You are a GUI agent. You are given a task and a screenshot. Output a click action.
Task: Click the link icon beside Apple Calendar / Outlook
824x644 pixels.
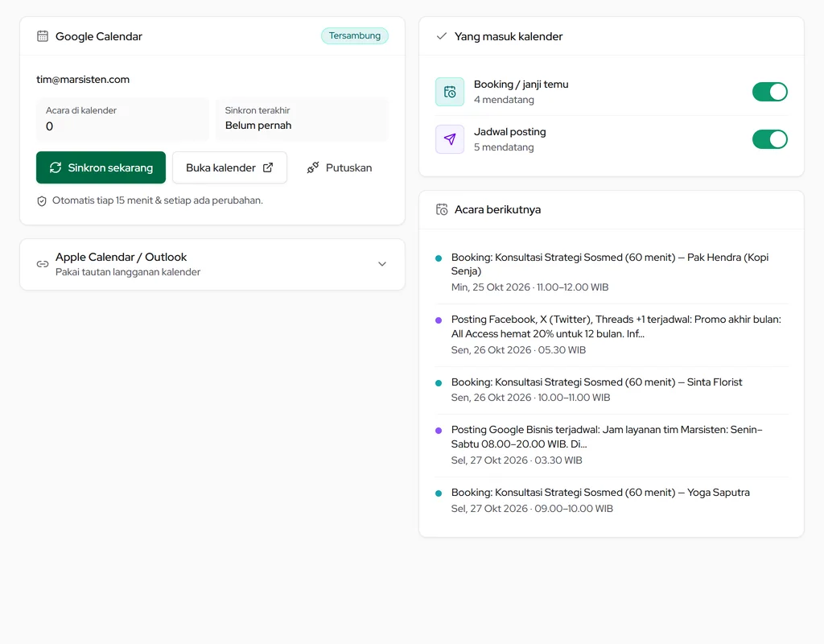coord(43,264)
